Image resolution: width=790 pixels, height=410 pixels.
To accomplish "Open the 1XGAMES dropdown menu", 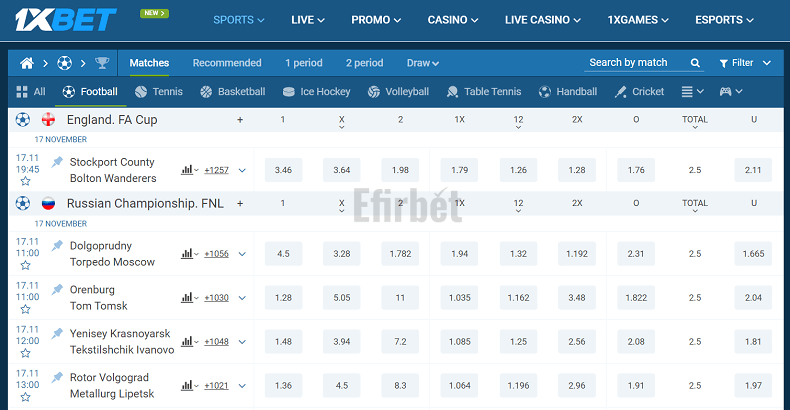I will pyautogui.click(x=638, y=20).
